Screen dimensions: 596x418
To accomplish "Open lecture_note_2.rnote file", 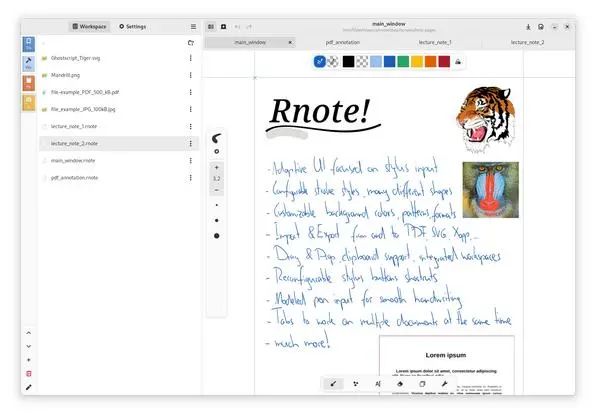I will [119, 144].
